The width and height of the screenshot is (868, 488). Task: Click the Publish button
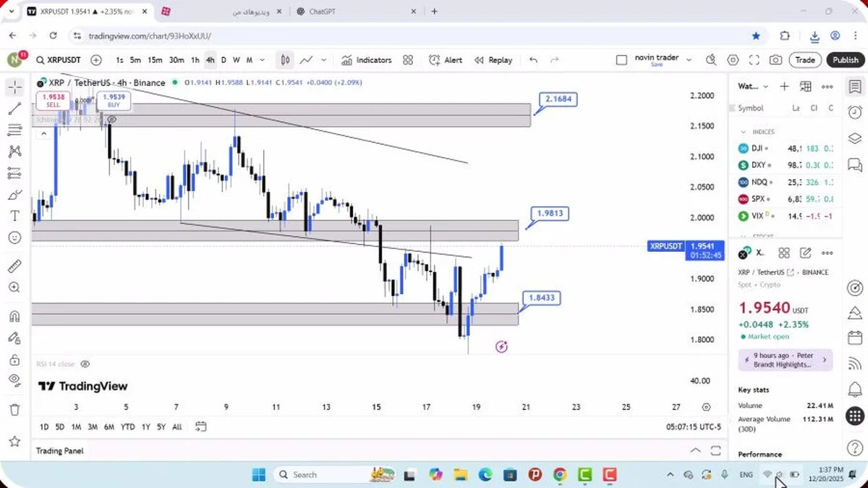[845, 60]
